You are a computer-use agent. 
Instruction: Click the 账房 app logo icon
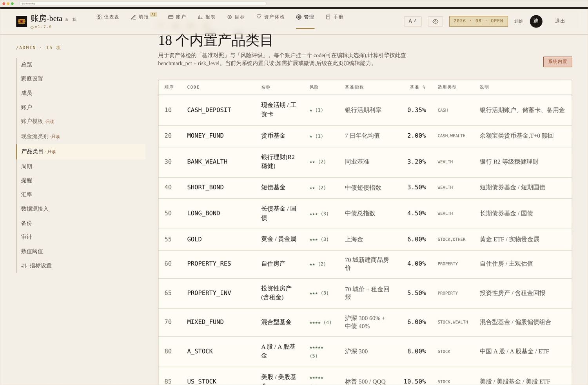[22, 21]
